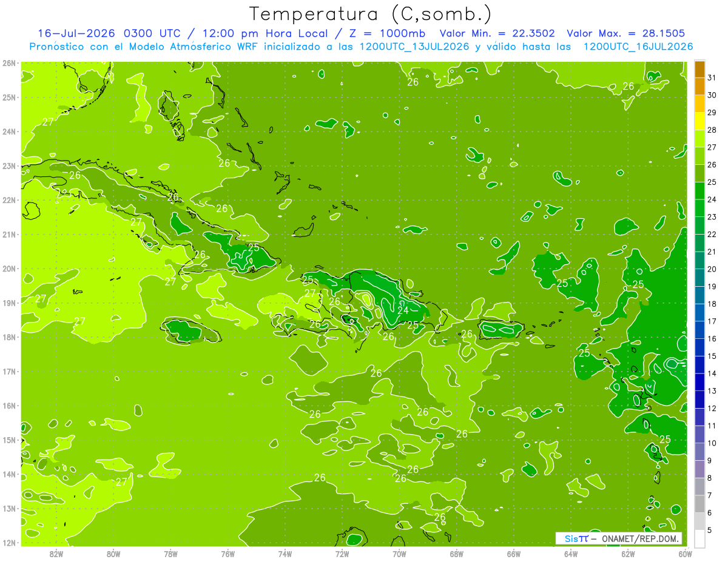Pick the gold swatch between 29 and 30
The image size is (728, 562).
pos(699,104)
